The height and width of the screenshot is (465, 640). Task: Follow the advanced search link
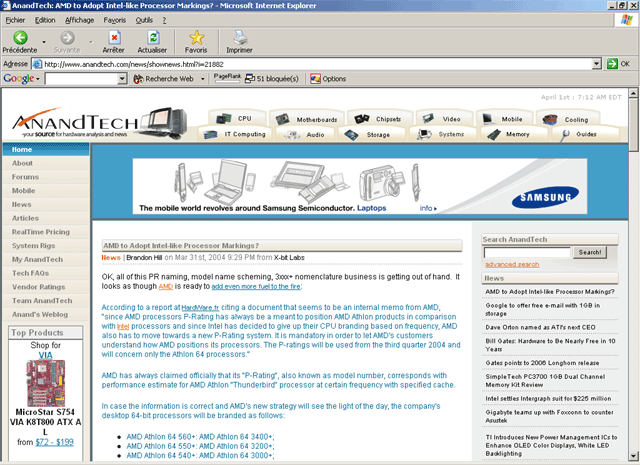[x=512, y=265]
